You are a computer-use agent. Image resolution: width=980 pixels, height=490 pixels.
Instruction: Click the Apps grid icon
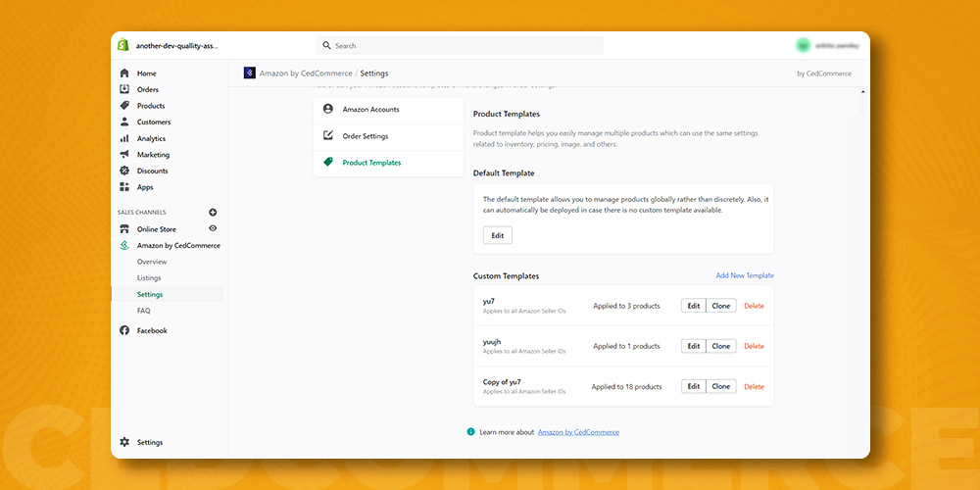click(x=124, y=187)
